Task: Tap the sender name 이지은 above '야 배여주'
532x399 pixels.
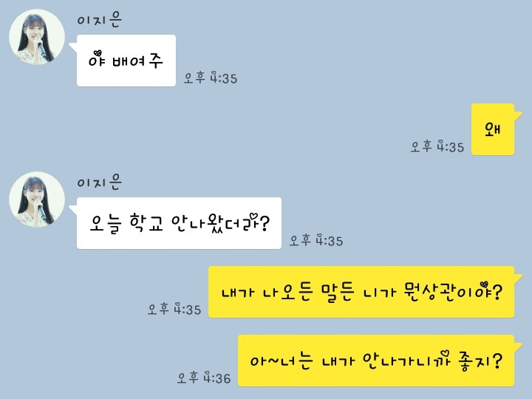Action: click(x=100, y=19)
